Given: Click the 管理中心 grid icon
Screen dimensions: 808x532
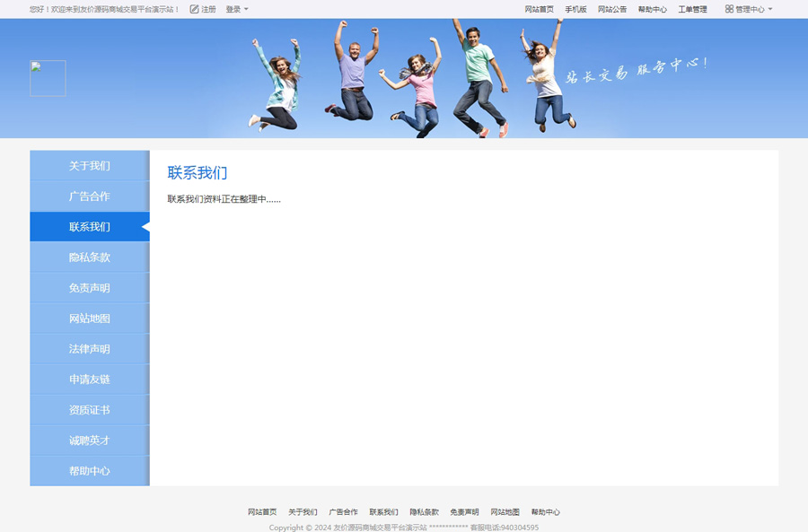Looking at the screenshot, I should (x=729, y=9).
